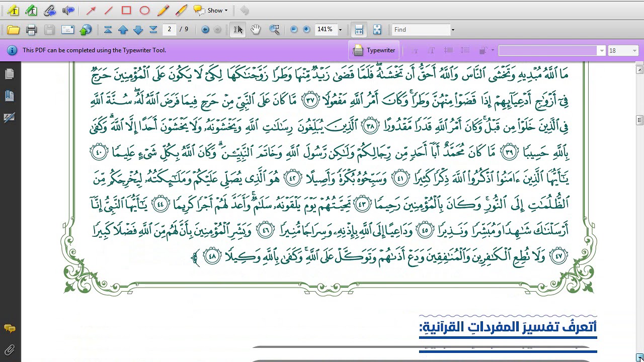Click the page number field showing 2
Viewport: 644px width, 362px height.
point(170,29)
